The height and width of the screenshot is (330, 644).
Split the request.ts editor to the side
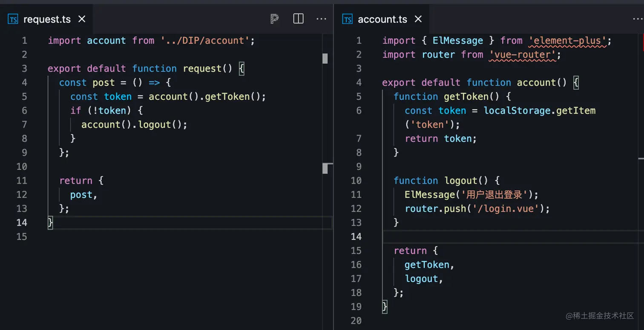coord(299,19)
